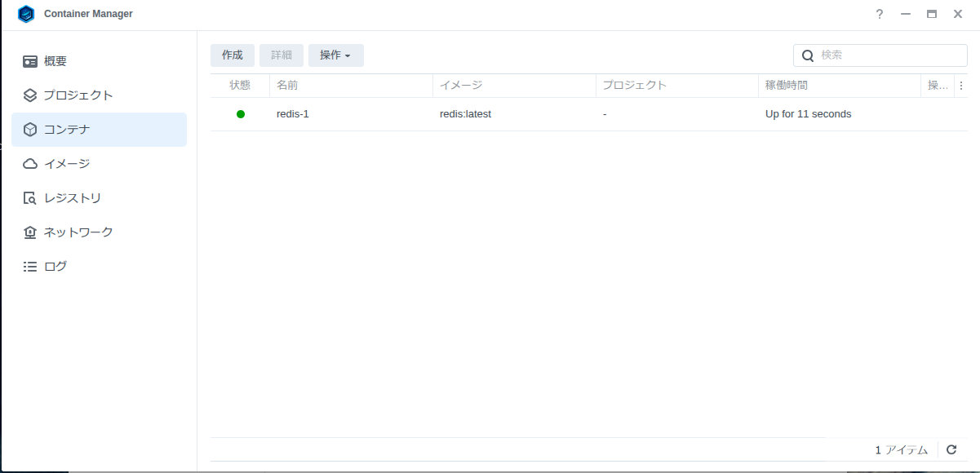
Task: Click the green running status dot of redis-1
Action: coord(241,114)
